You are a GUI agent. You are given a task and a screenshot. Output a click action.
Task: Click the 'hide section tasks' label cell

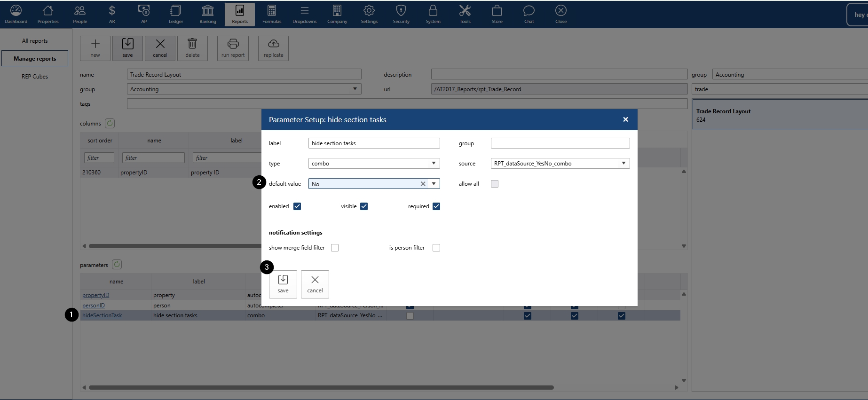(x=198, y=315)
